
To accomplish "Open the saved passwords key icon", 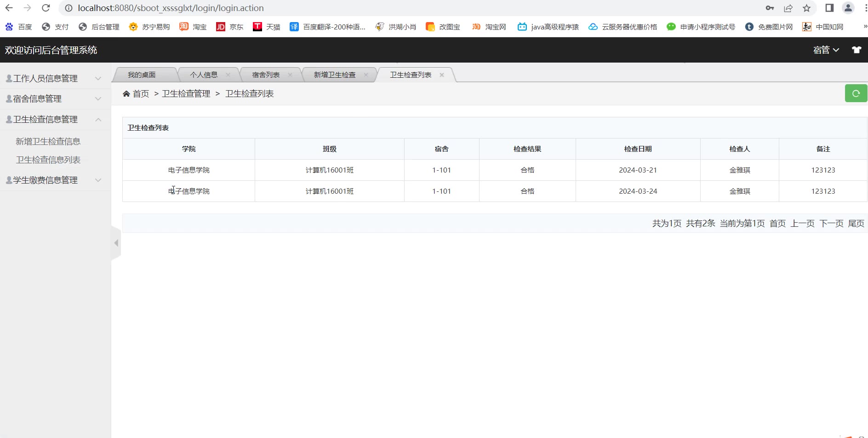I will (770, 8).
